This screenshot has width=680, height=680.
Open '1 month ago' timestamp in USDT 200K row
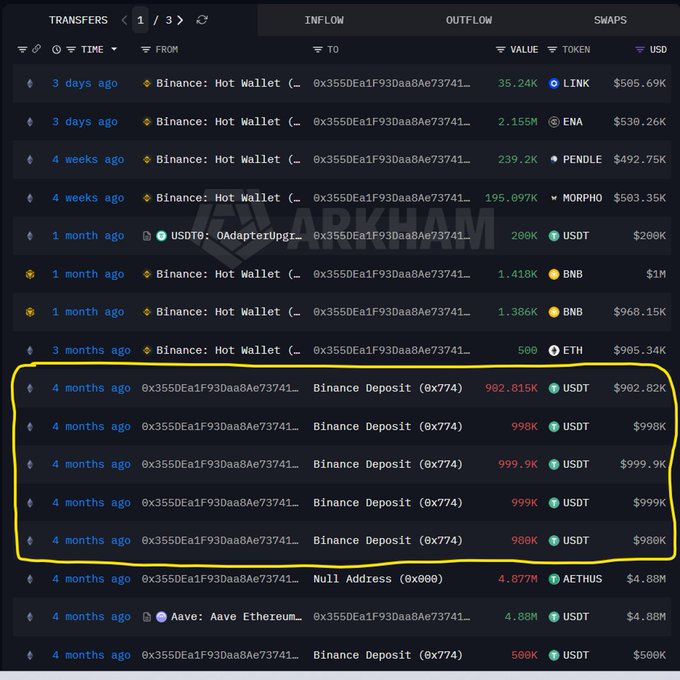tap(88, 236)
